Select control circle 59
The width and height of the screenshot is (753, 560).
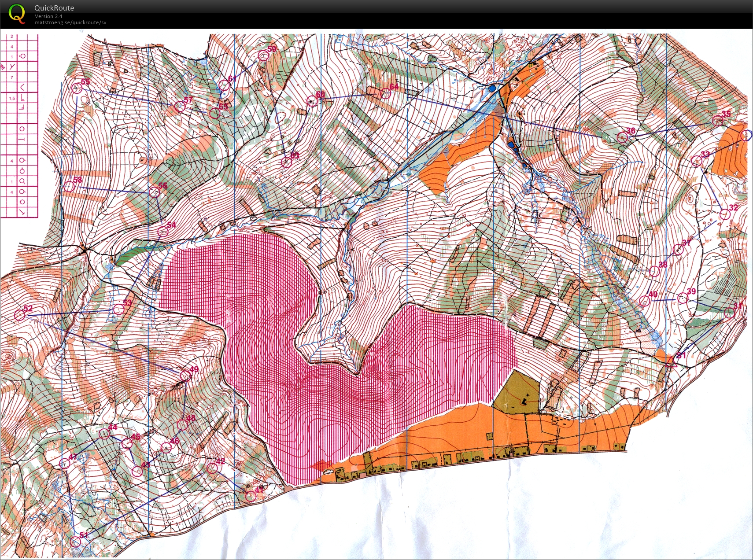(x=263, y=56)
